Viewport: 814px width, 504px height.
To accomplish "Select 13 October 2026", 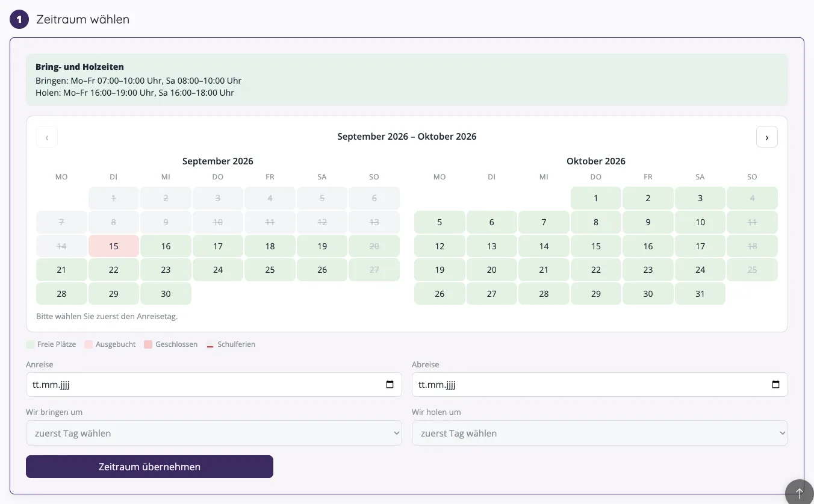I will tap(492, 246).
